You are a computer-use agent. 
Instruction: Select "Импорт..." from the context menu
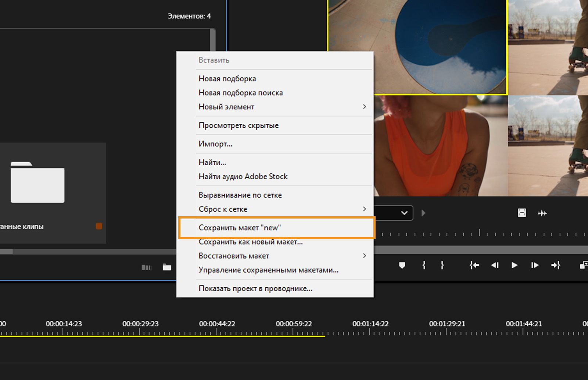pos(215,144)
